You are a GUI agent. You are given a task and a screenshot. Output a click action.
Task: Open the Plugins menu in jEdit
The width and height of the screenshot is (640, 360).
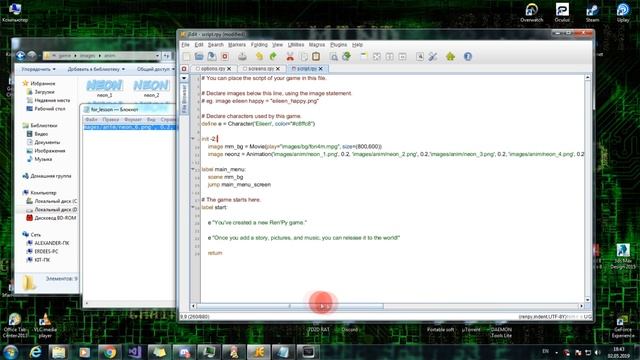(338, 44)
